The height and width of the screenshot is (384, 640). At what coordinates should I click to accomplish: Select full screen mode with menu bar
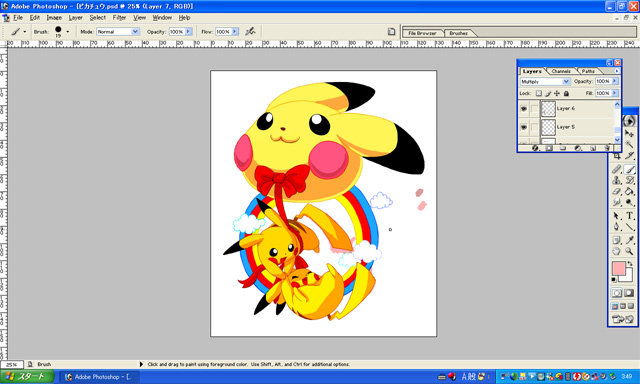[623, 306]
